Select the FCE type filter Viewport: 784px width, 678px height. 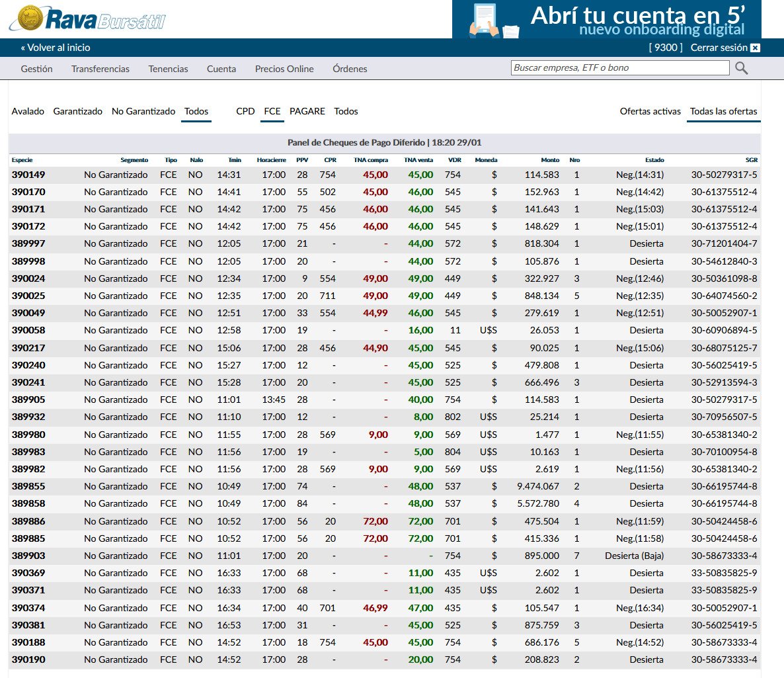(x=272, y=111)
